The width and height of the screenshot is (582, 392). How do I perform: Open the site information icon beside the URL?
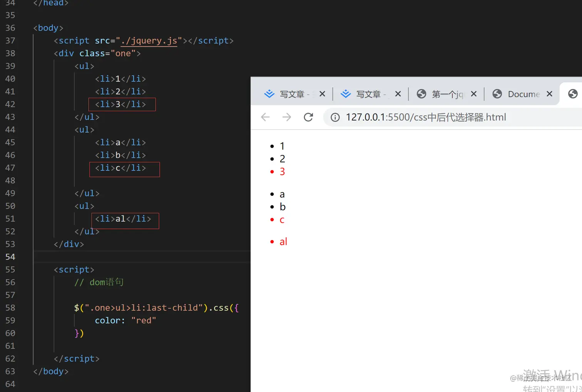click(335, 117)
